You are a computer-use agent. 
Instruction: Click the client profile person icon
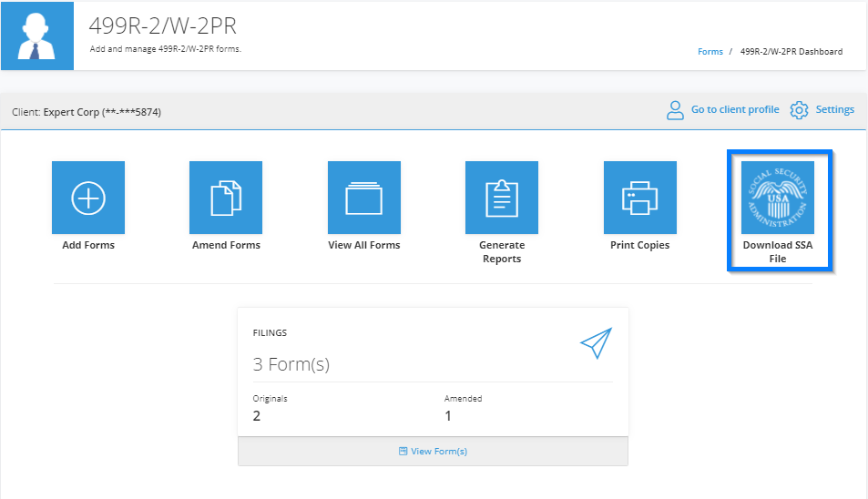(675, 110)
